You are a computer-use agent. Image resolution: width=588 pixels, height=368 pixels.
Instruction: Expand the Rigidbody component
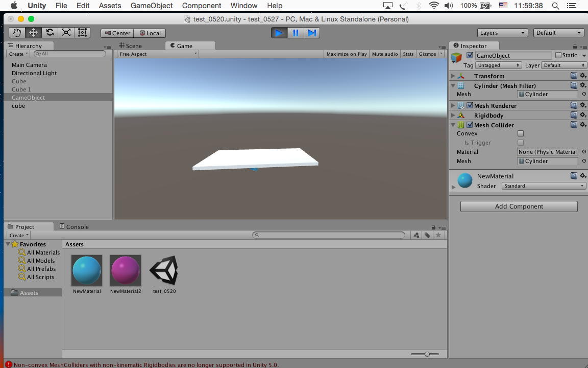453,116
